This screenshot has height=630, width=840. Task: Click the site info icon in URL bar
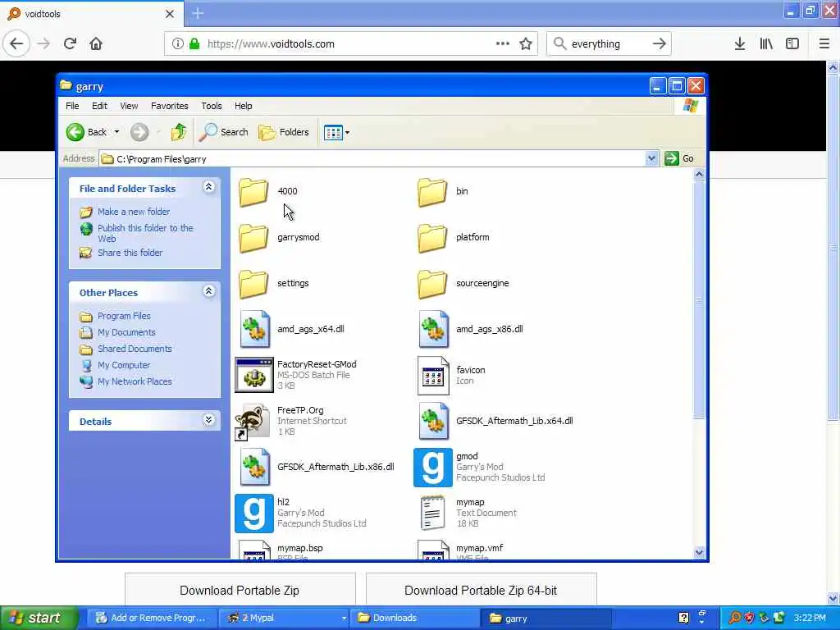click(177, 44)
